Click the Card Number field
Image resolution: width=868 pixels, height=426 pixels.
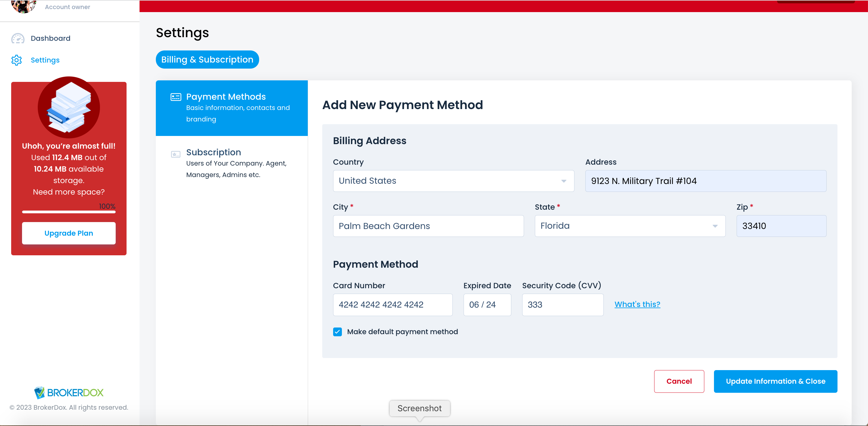pyautogui.click(x=393, y=305)
